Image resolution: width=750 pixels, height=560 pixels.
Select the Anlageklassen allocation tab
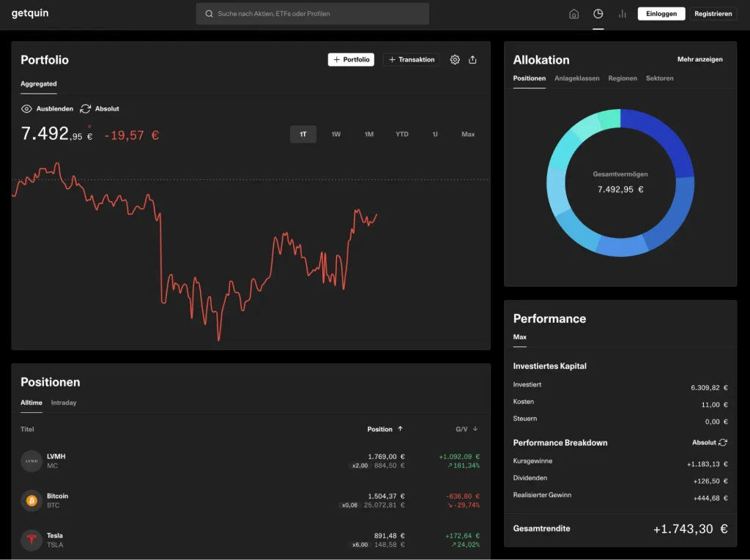[576, 78]
